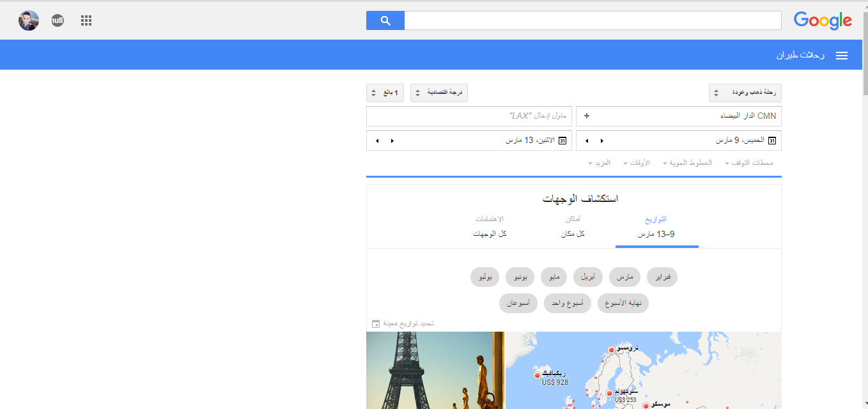Screen dimensions: 868x409
Task: Toggle the أسبوعان duration chip
Action: coord(518,304)
